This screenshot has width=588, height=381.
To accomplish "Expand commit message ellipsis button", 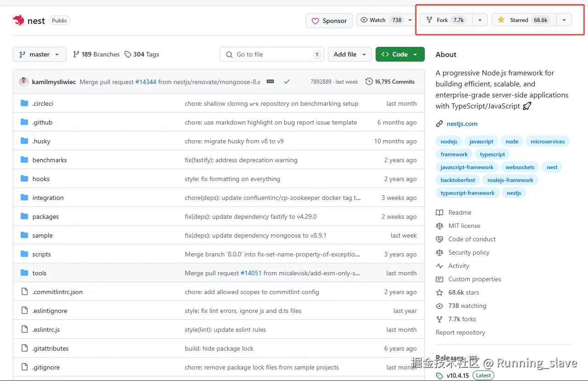I will 270,81.
